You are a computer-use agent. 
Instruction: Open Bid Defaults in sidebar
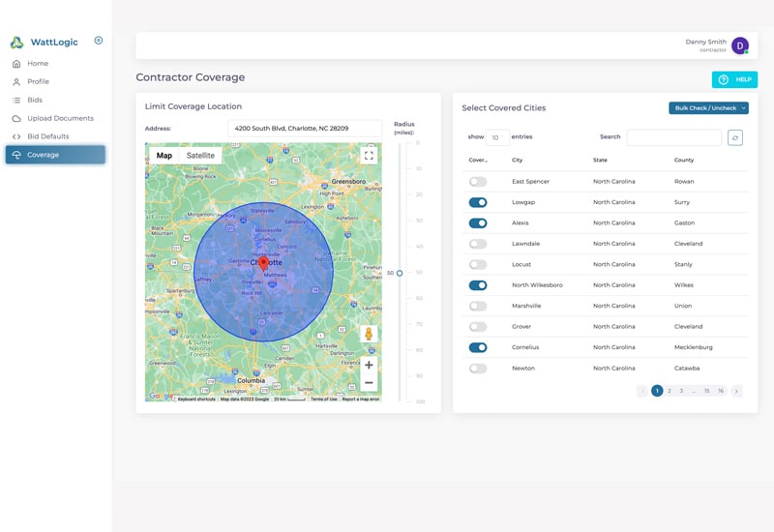pyautogui.click(x=47, y=136)
